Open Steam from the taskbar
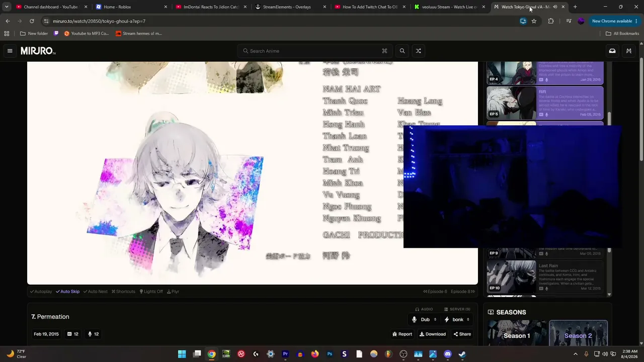644x362 pixels. pos(462,354)
